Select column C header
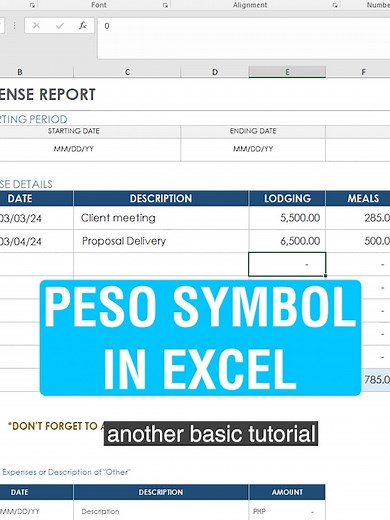The width and height of the screenshot is (390, 520). coord(127,72)
